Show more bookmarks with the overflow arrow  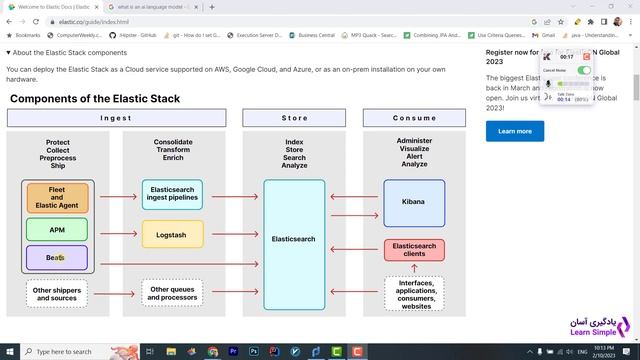[x=630, y=36]
